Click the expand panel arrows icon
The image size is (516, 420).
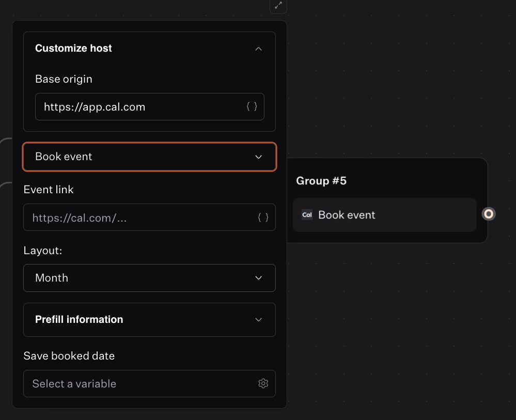(x=278, y=5)
